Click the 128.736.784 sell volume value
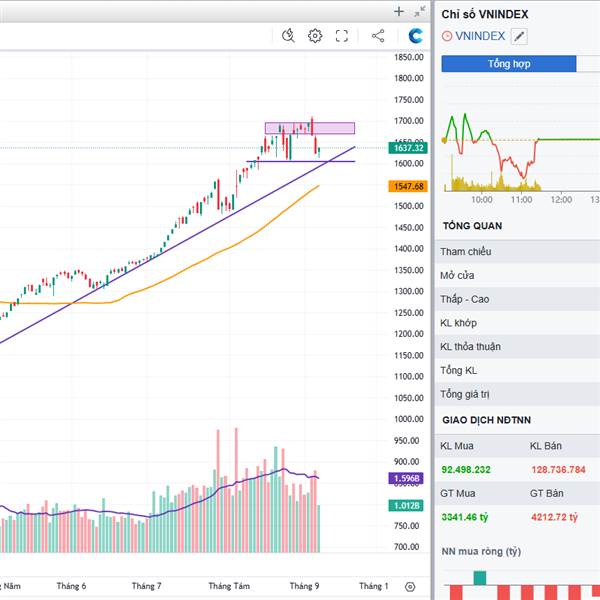 pyautogui.click(x=558, y=470)
